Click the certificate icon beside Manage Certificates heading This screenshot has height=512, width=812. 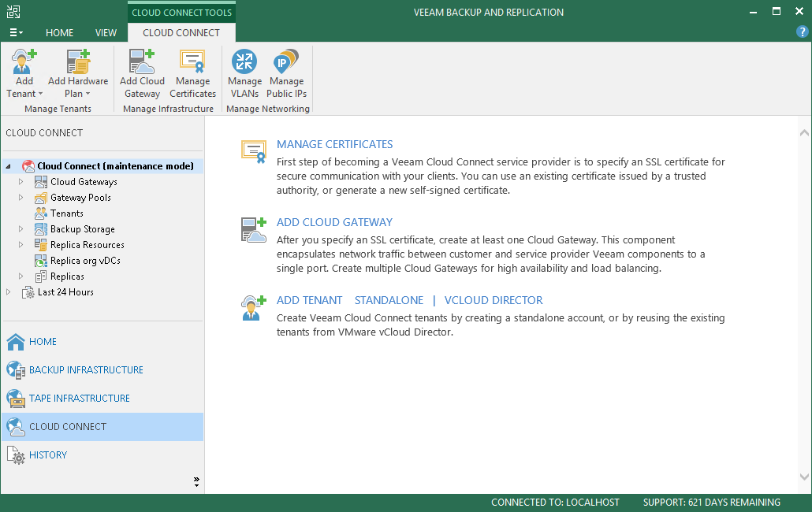click(254, 152)
